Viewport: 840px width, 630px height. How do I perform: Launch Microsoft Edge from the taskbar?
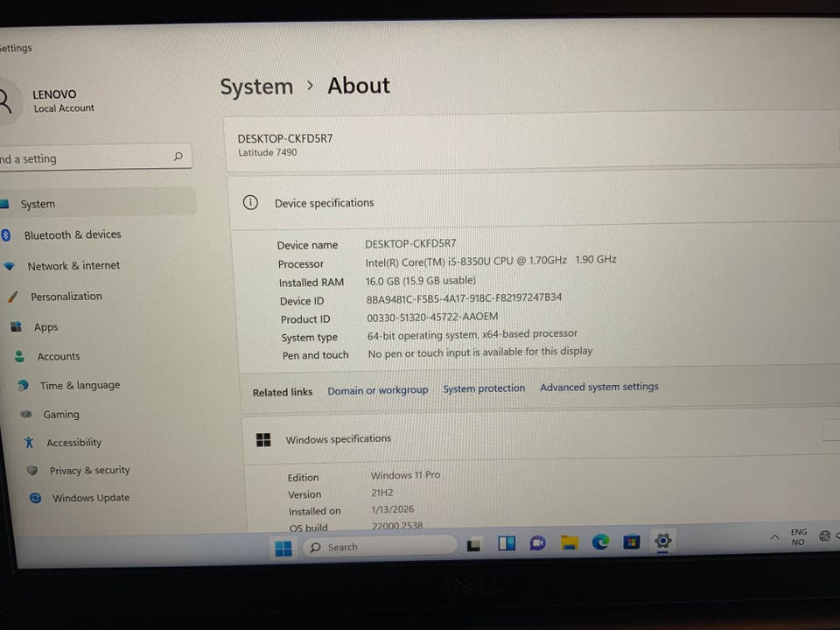[600, 542]
